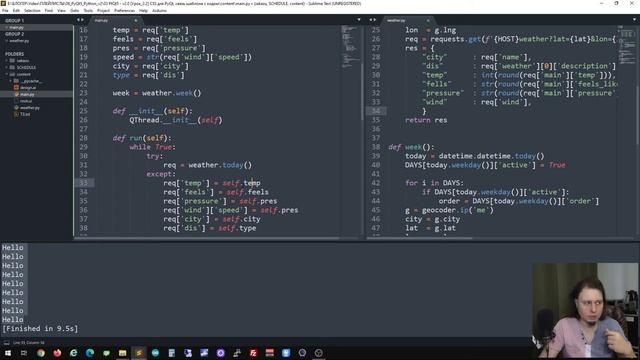Open the Find menu

pyautogui.click(x=49, y=11)
